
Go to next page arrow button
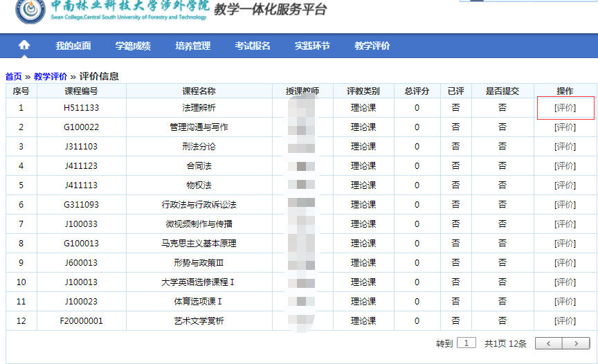576,343
